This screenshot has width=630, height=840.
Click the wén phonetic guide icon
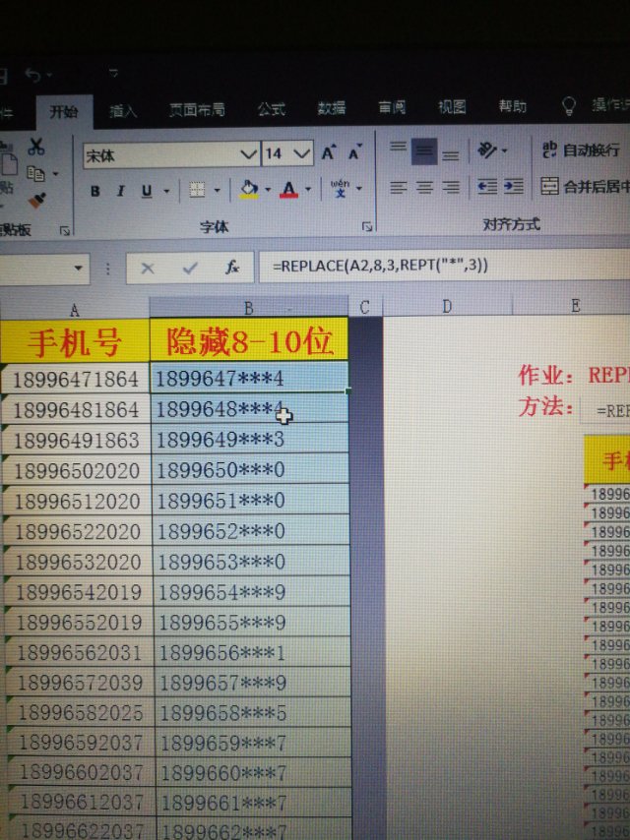(x=340, y=188)
